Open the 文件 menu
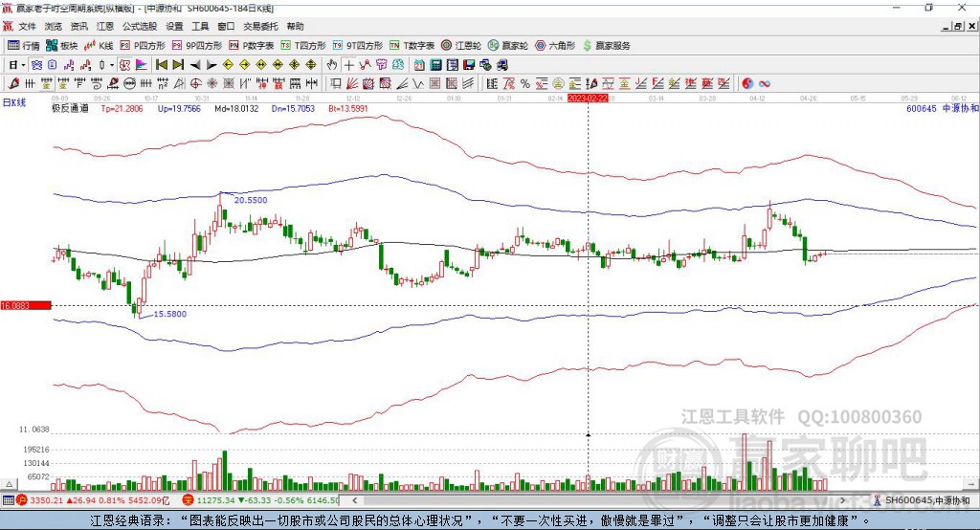This screenshot has height=530, width=980. click(28, 26)
